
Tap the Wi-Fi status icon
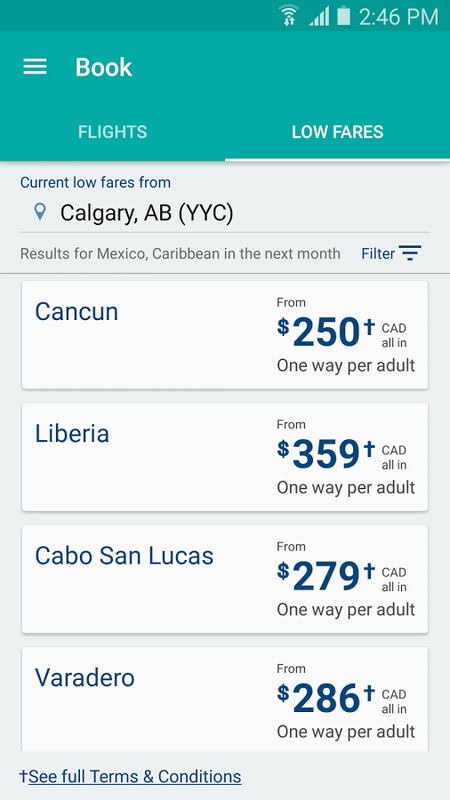coord(289,16)
